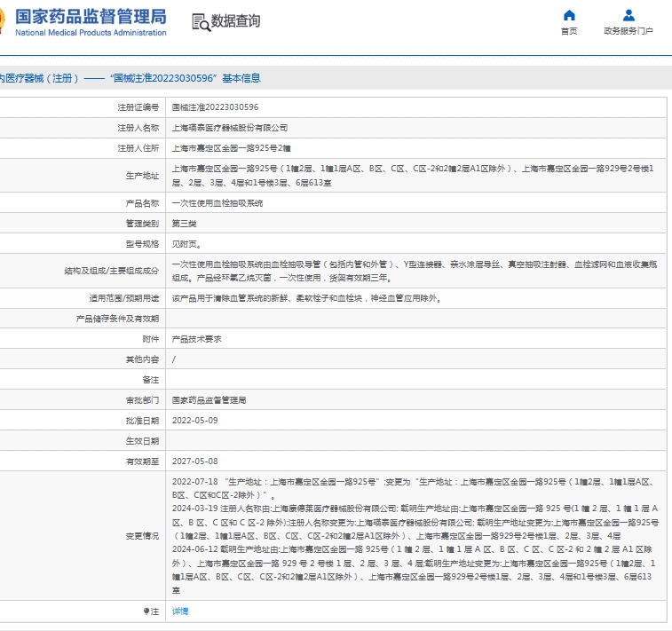
Task: Click the 型号规格 row label
Action: (142, 244)
